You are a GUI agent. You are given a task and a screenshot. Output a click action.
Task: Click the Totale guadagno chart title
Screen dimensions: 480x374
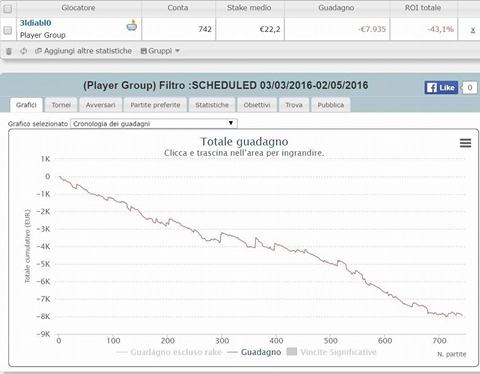click(244, 142)
